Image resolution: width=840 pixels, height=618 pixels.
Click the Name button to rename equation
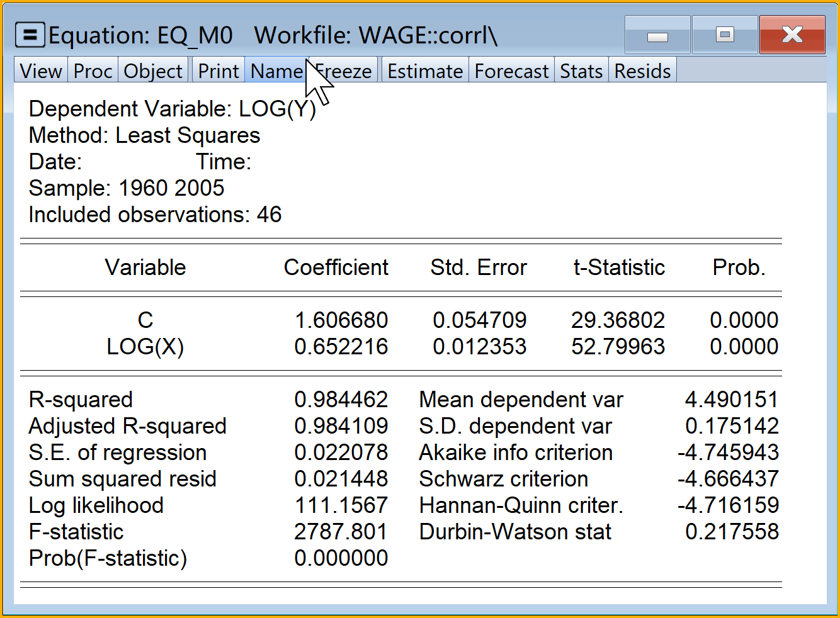point(276,71)
